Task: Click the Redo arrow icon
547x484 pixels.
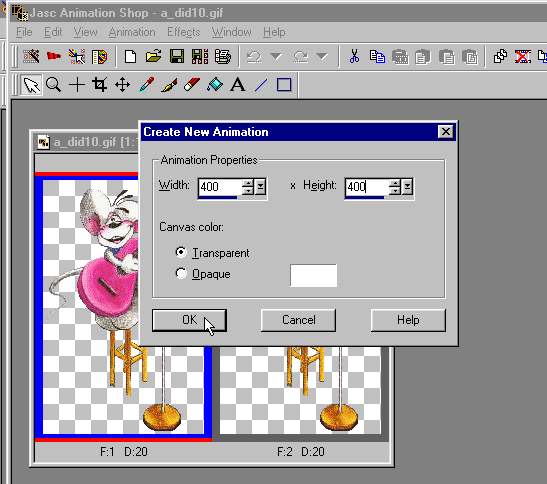Action: tap(300, 56)
